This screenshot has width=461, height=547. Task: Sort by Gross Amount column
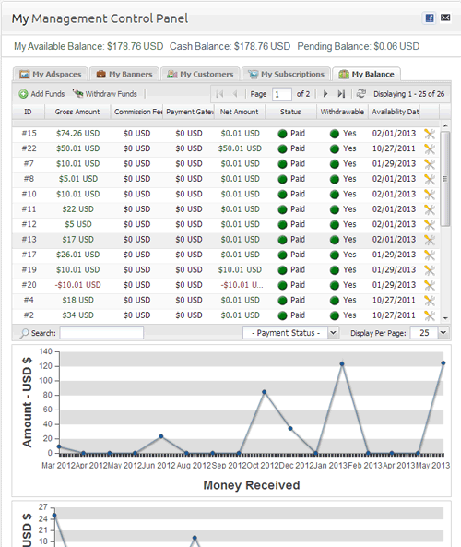point(77,112)
